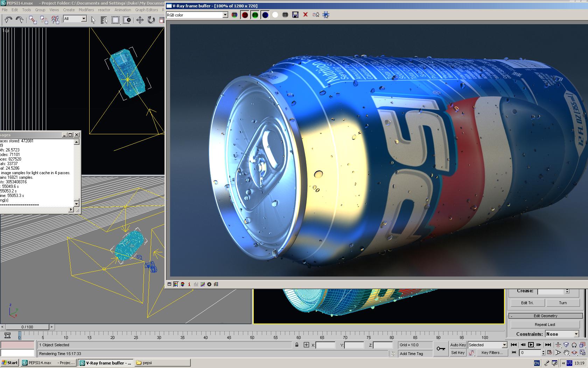Open the Key Filters dialog
The width and height of the screenshot is (588, 368).
point(492,353)
